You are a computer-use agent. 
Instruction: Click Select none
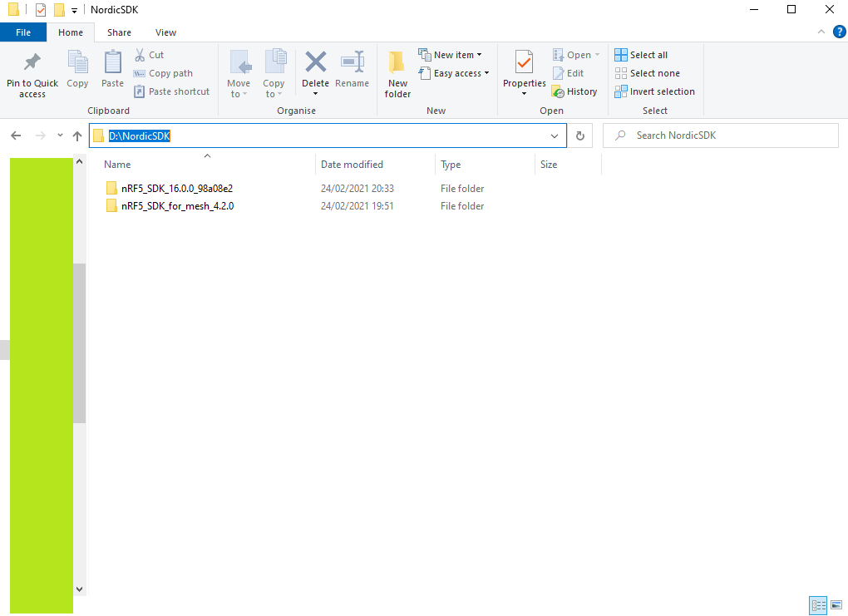click(648, 73)
